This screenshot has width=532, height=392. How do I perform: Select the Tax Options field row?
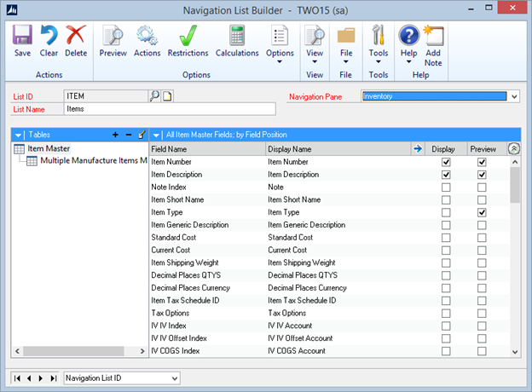point(329,313)
